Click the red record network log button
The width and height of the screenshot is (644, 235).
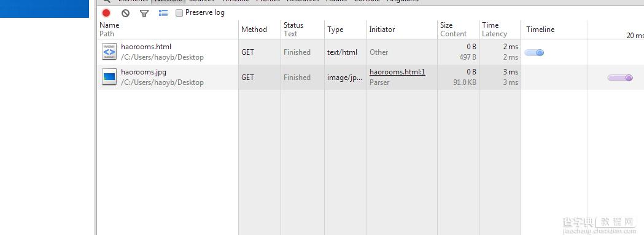pyautogui.click(x=106, y=13)
